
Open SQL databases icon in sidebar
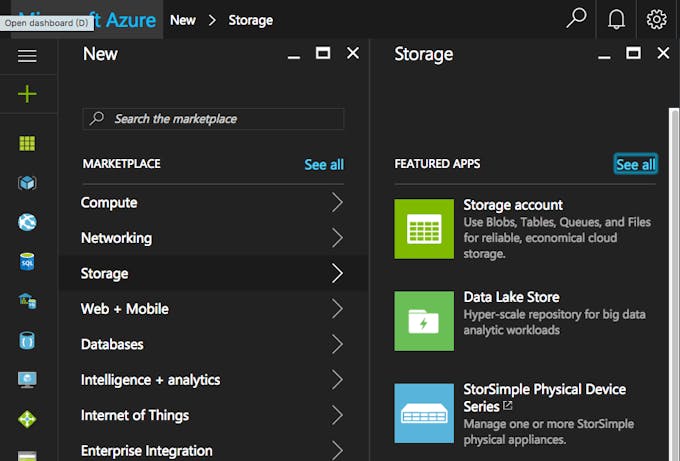[x=27, y=261]
